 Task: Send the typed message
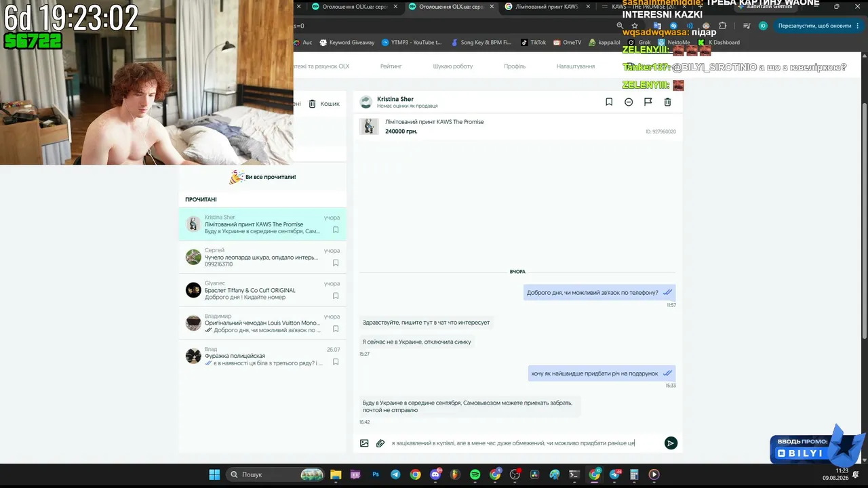(x=671, y=443)
